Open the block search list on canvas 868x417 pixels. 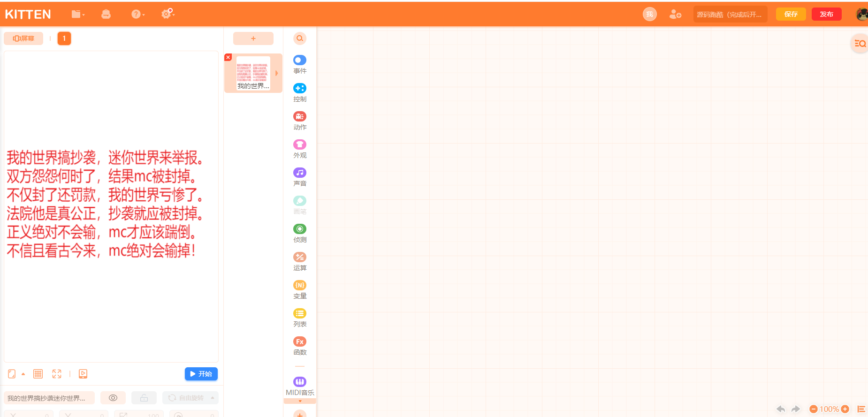pyautogui.click(x=860, y=44)
